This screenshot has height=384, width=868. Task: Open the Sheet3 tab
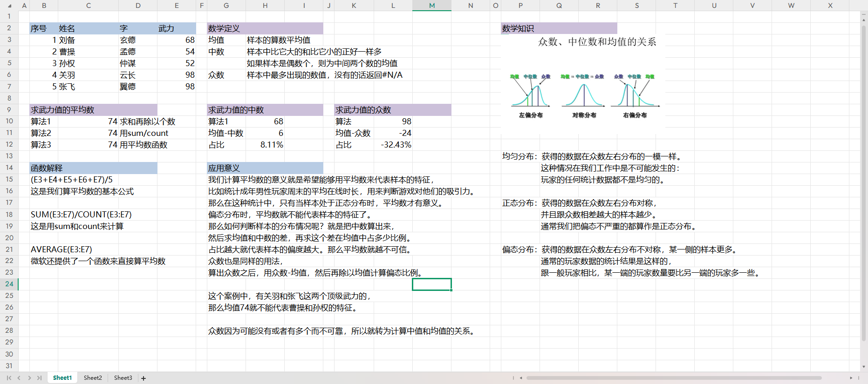[x=123, y=378]
